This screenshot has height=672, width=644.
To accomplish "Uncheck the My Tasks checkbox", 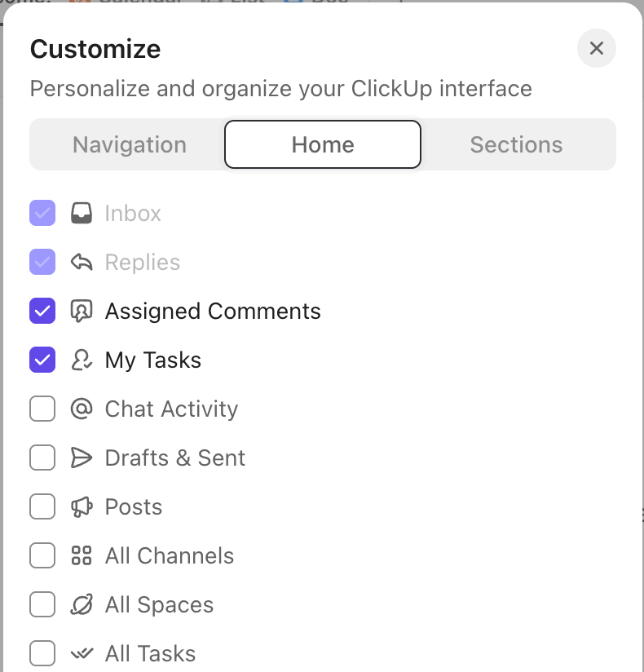I will 42,360.
